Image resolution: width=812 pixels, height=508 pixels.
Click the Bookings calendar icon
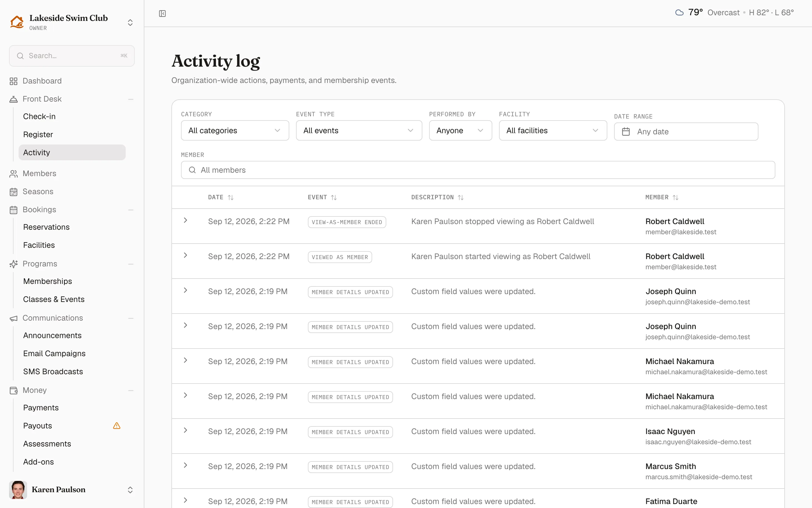[14, 210]
